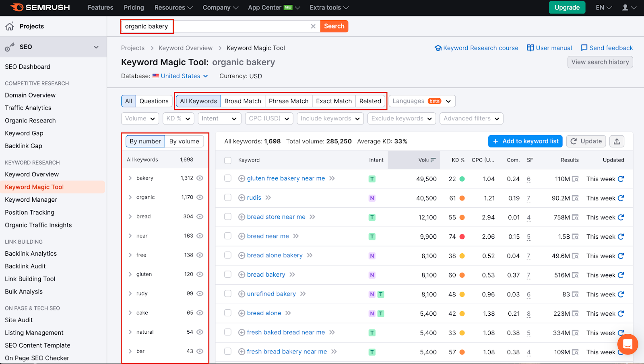Toggle eye icon for 'organic' group
Screen dimensions: 644x364
click(x=200, y=197)
